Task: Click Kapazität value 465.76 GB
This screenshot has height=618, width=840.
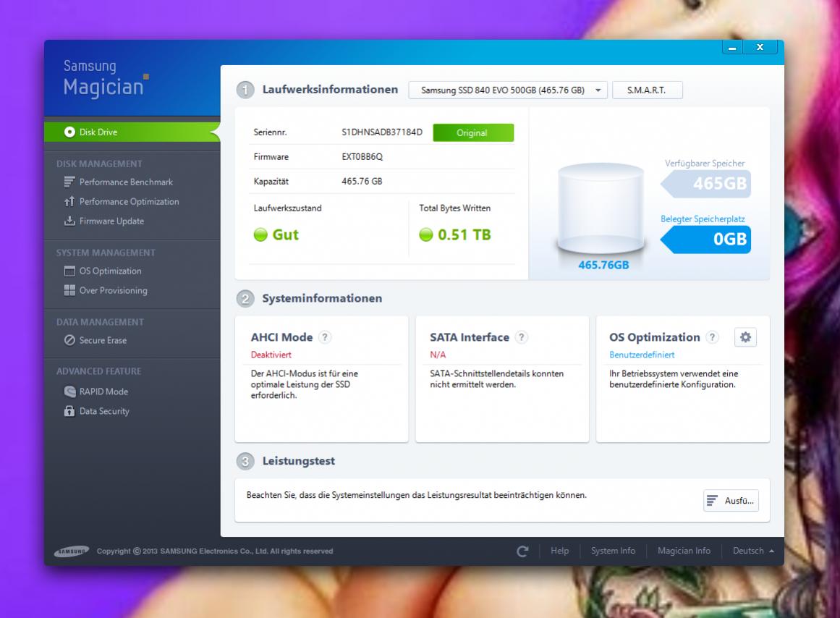Action: (362, 182)
